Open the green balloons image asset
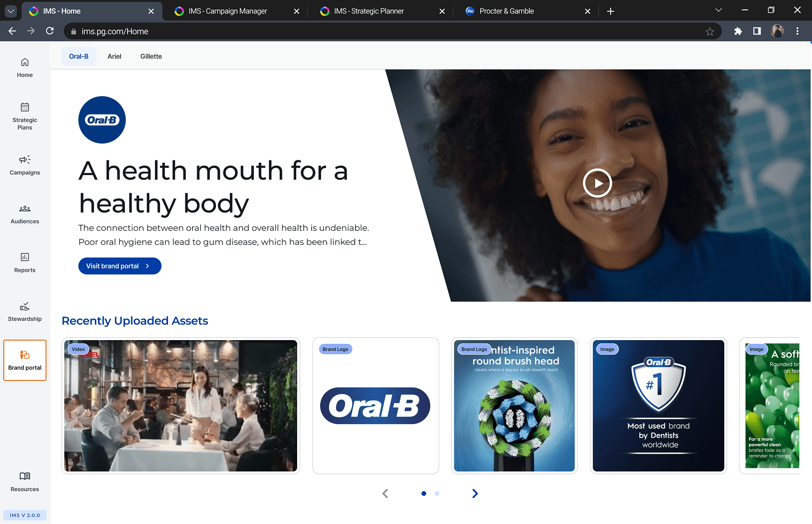The image size is (812, 524). 770,406
